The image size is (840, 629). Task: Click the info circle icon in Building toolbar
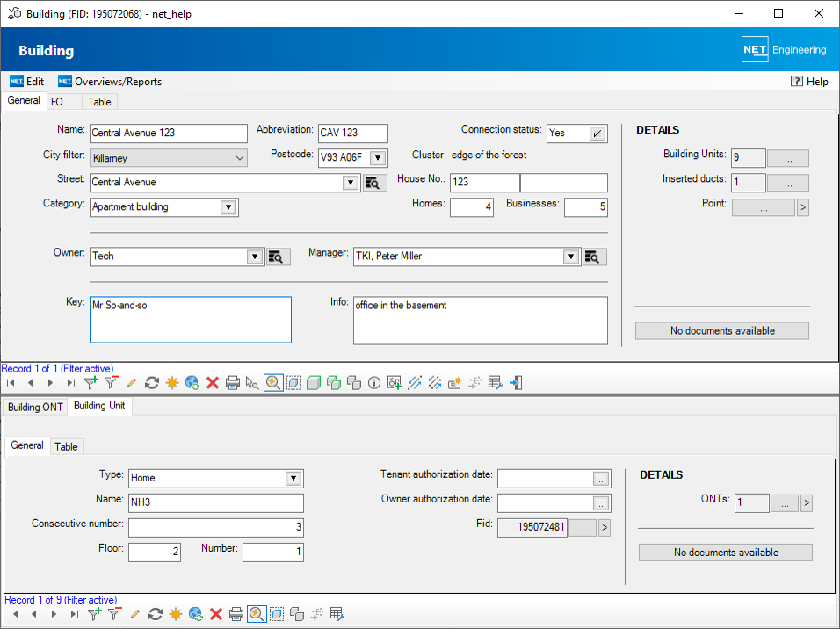374,383
